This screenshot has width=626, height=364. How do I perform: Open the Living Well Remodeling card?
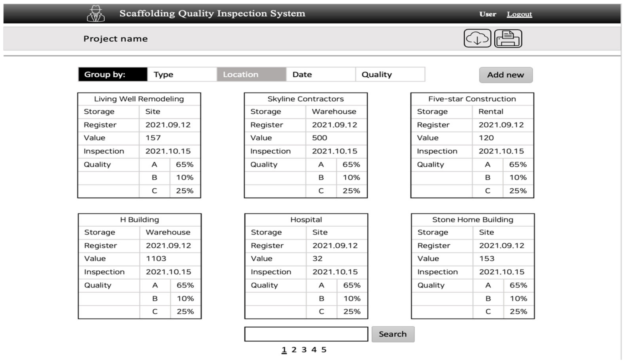tap(139, 99)
